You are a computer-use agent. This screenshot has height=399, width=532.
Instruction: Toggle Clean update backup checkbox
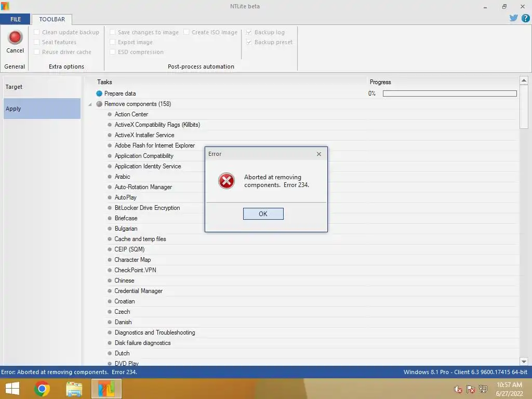pyautogui.click(x=37, y=32)
